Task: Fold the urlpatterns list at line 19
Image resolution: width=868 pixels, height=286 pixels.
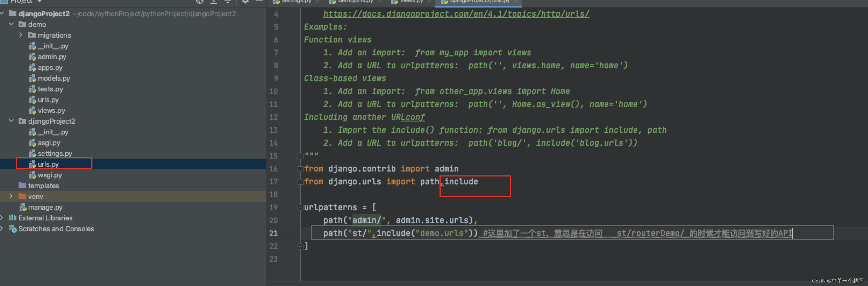Action: (300, 208)
